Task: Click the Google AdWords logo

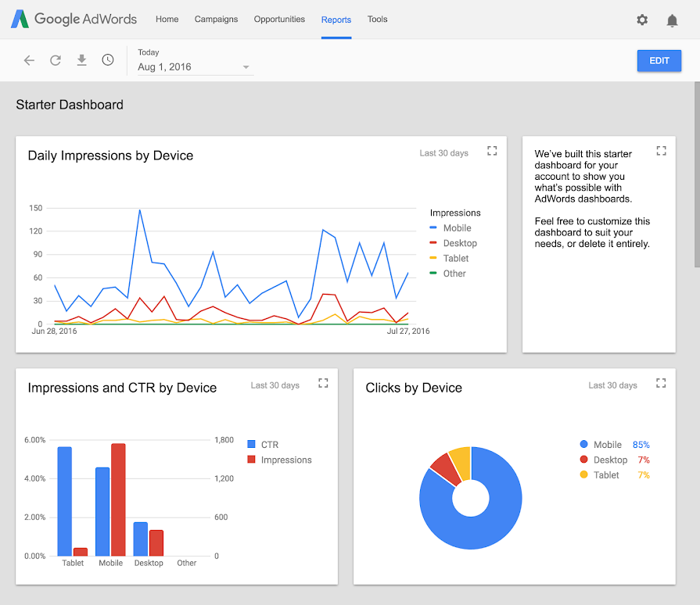Action: point(74,20)
